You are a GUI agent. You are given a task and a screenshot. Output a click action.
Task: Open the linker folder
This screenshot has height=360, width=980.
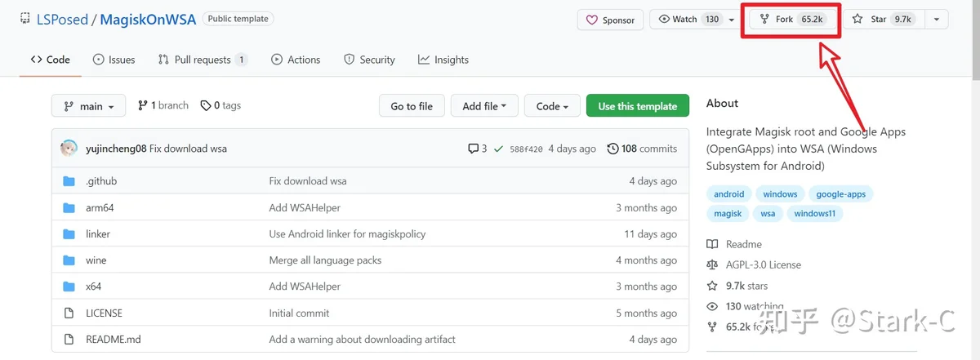(x=98, y=233)
